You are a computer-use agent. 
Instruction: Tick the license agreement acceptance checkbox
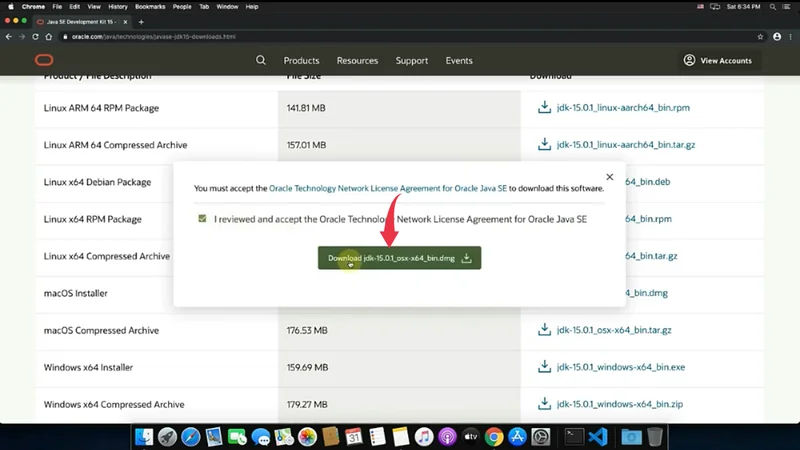(x=203, y=218)
